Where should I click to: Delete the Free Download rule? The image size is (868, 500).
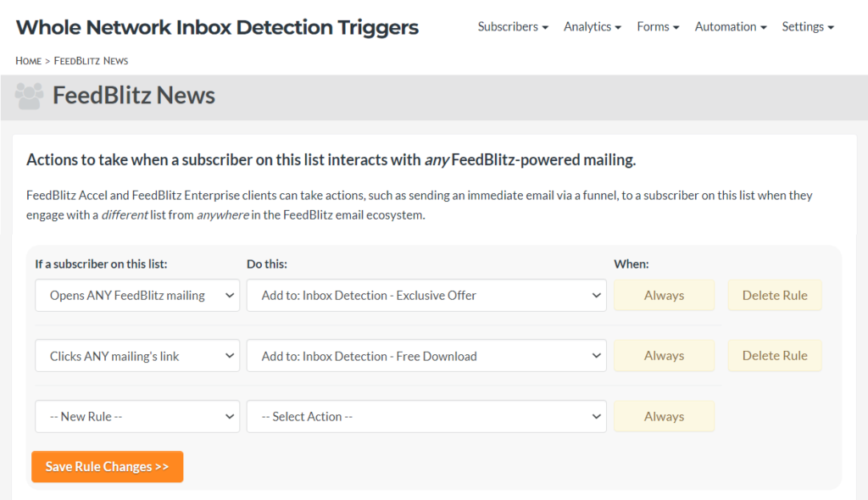tap(775, 355)
